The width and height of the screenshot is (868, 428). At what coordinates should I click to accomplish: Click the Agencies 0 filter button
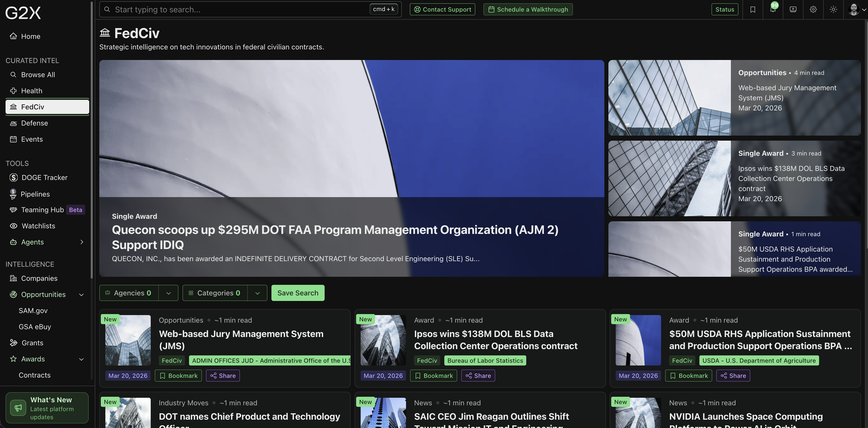(x=129, y=293)
